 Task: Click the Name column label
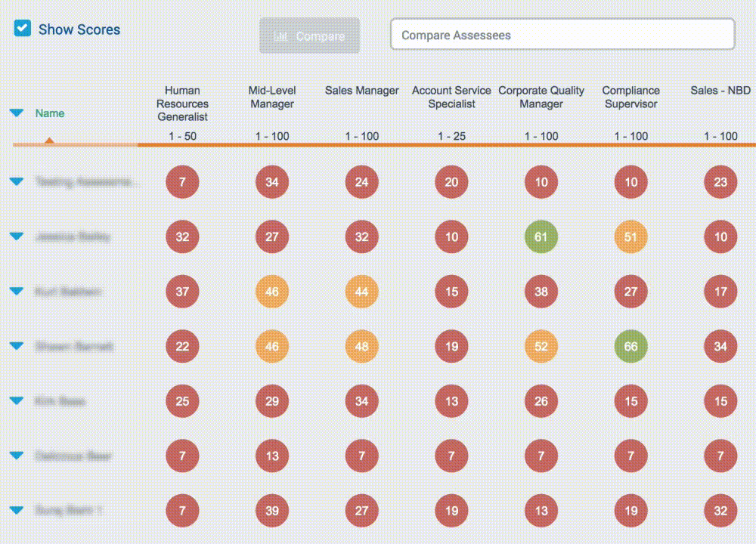(x=50, y=113)
